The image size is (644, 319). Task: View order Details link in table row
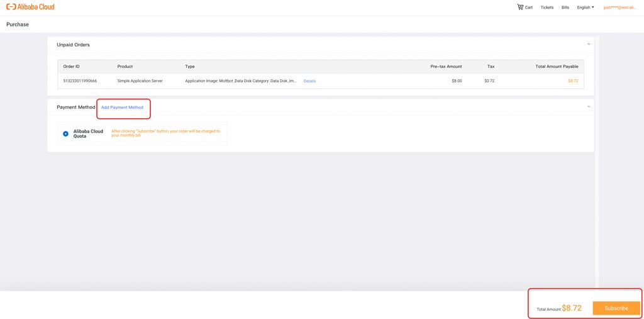tap(309, 81)
